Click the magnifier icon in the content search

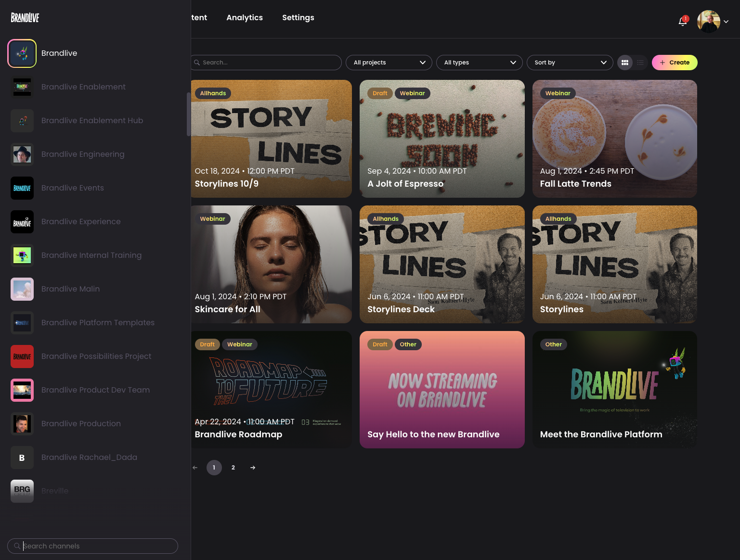click(197, 63)
